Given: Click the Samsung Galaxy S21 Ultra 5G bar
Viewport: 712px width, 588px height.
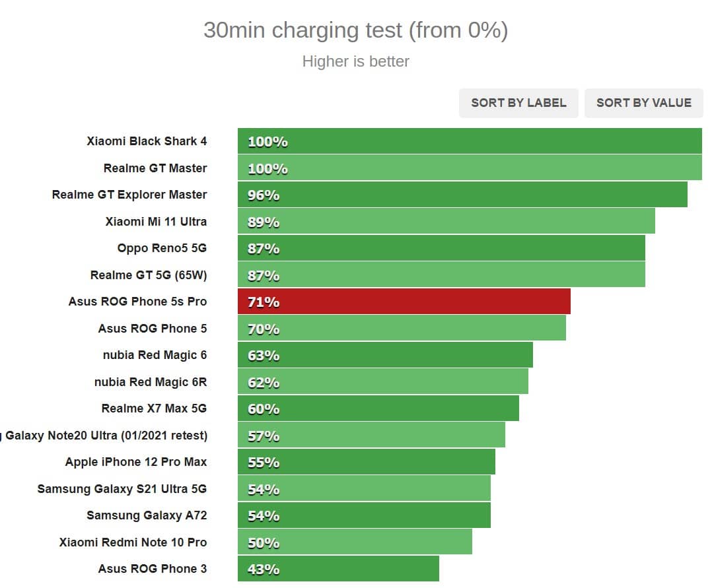Looking at the screenshot, I should tap(364, 489).
